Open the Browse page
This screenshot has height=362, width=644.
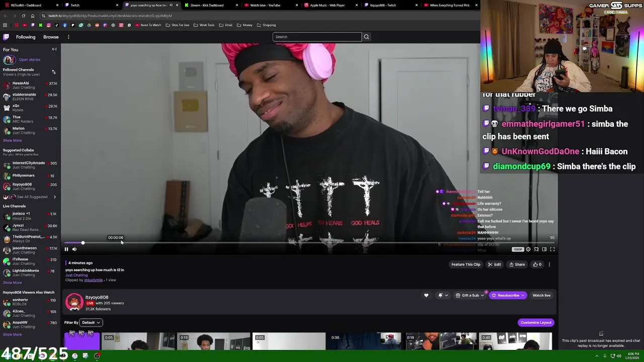(51, 37)
